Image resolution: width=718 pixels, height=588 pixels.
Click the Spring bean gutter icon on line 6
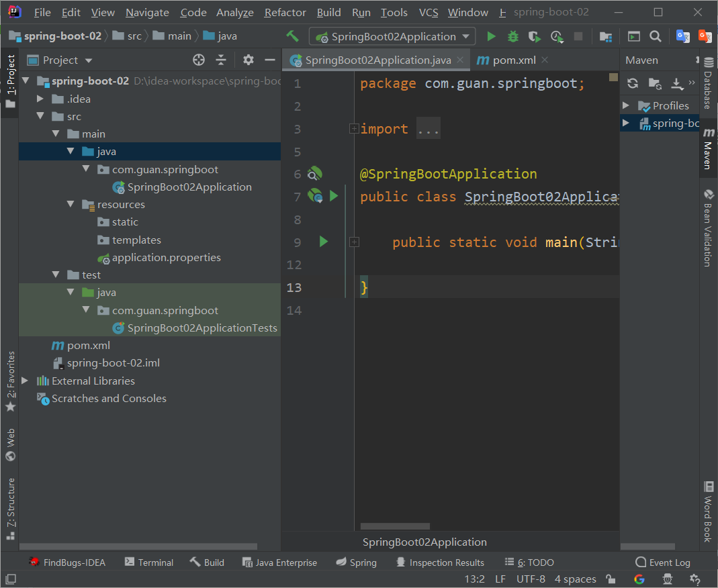(314, 174)
